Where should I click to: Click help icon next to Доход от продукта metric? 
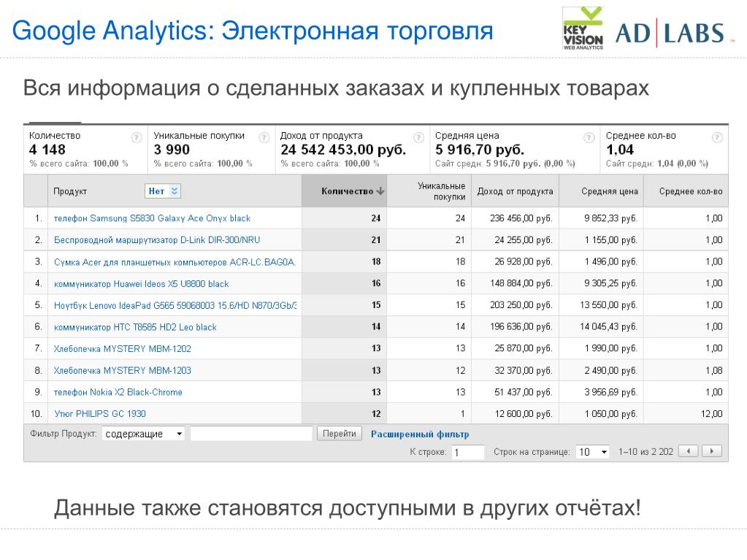(x=418, y=137)
